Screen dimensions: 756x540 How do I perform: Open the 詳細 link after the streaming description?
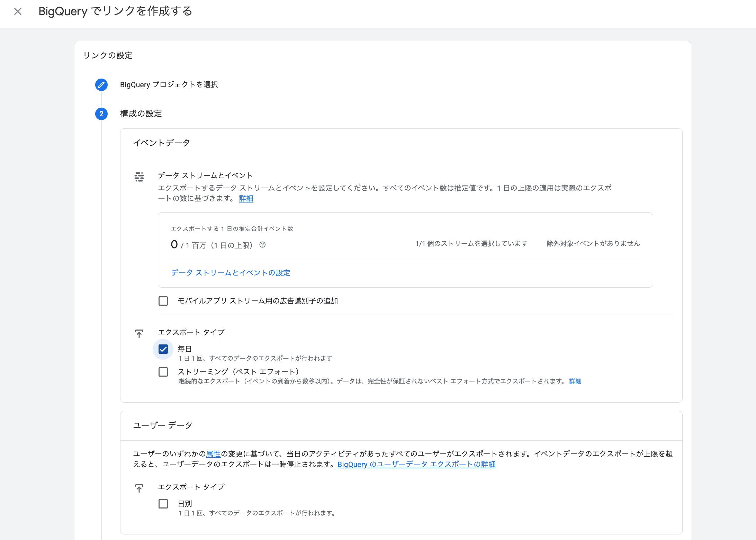pyautogui.click(x=575, y=381)
